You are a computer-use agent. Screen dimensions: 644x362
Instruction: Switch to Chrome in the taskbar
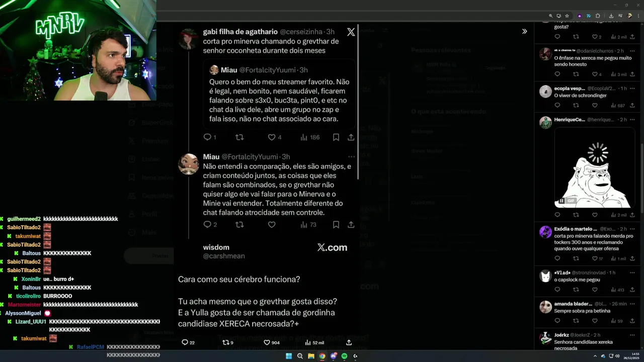click(x=322, y=356)
